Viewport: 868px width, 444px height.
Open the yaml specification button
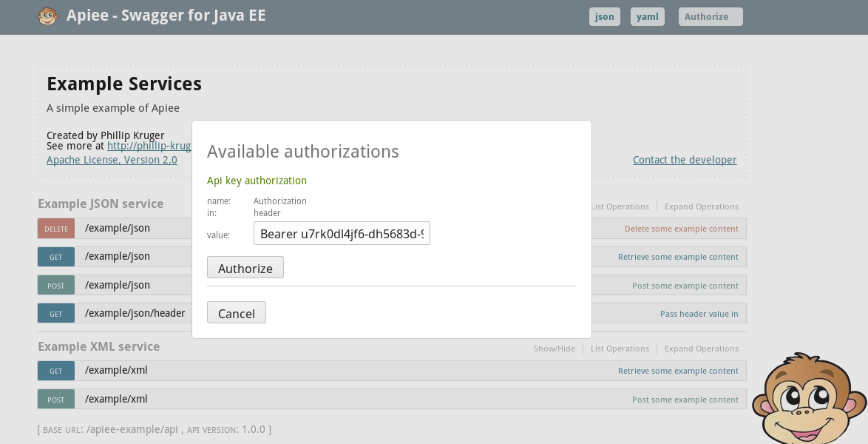[647, 16]
